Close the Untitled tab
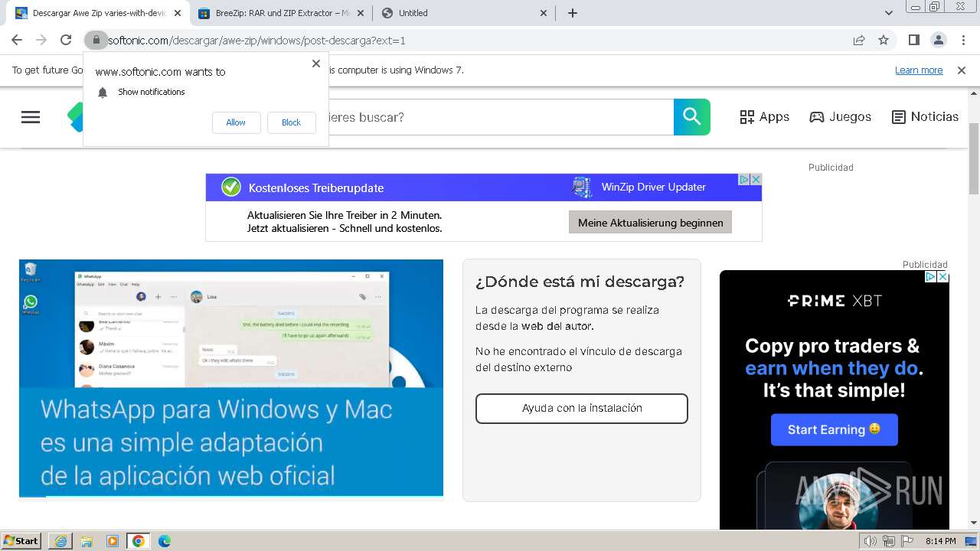980x551 pixels. pos(544,13)
